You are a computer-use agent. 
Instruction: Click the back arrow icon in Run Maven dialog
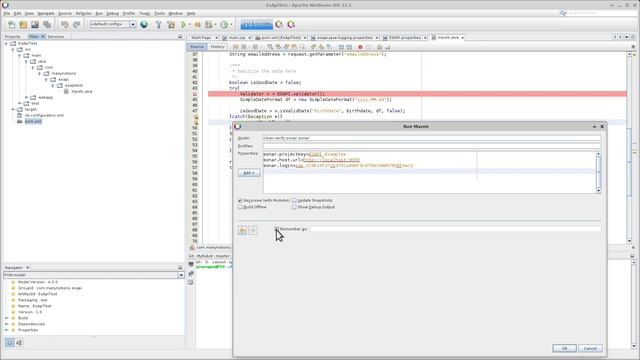click(242, 230)
